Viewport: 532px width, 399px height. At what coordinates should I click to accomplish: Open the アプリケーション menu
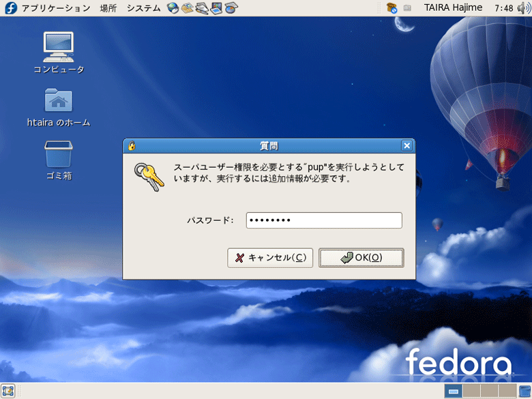[55, 8]
